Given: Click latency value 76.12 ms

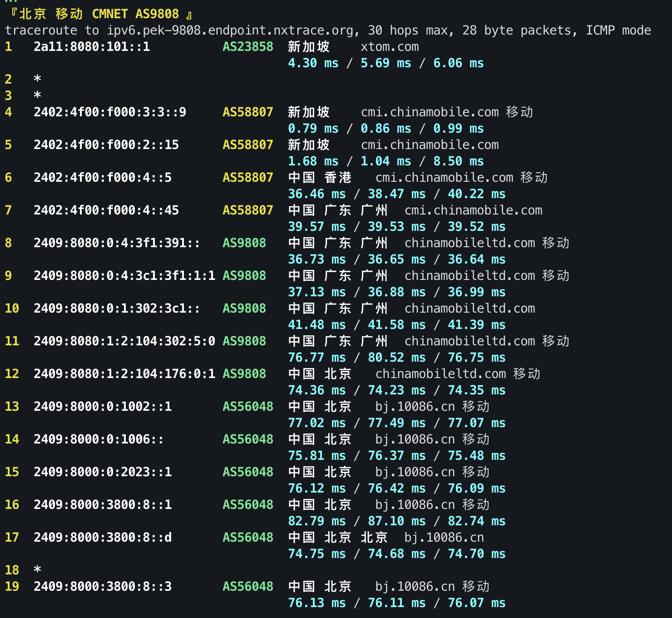Looking at the screenshot, I should (317, 488).
